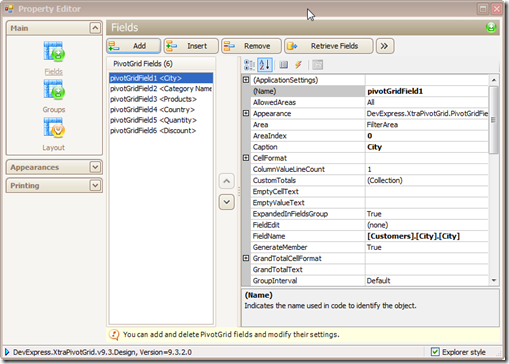Click the GroupInterval Default value
Image resolution: width=509 pixels, height=364 pixels.
[x=427, y=281]
